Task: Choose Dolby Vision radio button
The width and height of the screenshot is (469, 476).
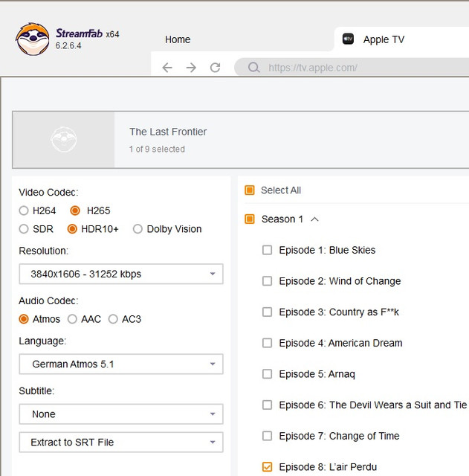Action: tap(138, 229)
